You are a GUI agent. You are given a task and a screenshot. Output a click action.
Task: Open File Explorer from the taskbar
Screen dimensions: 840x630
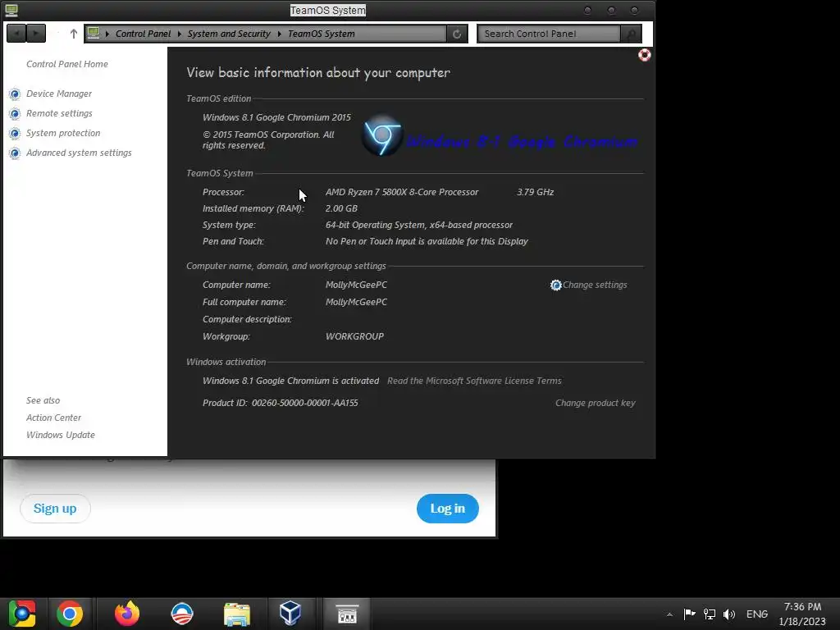[237, 614]
